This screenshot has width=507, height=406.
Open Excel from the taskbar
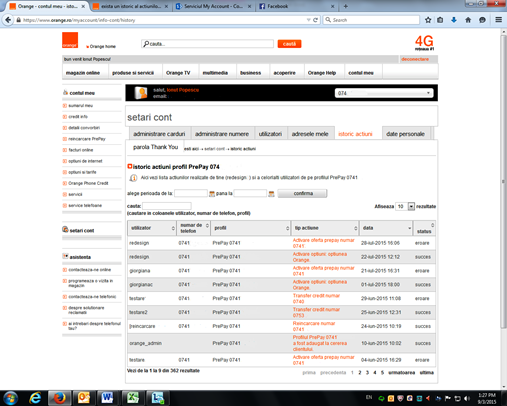[x=133, y=398]
